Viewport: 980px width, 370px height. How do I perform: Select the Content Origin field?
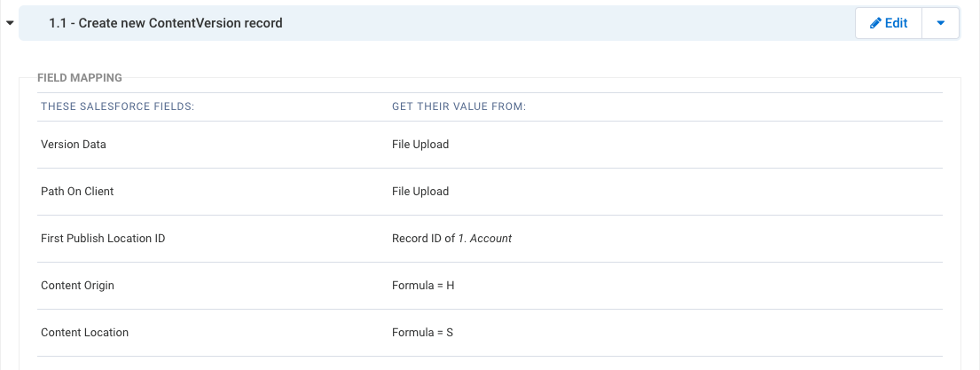click(77, 285)
